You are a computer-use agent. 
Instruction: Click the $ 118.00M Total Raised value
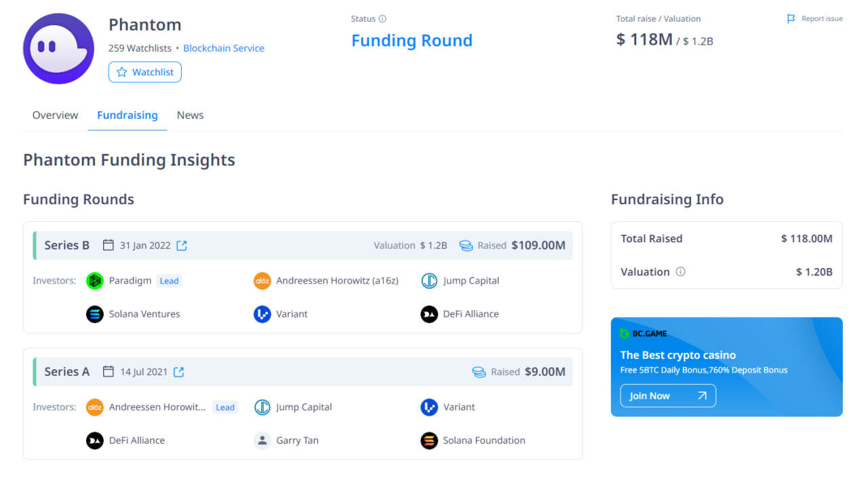point(807,239)
